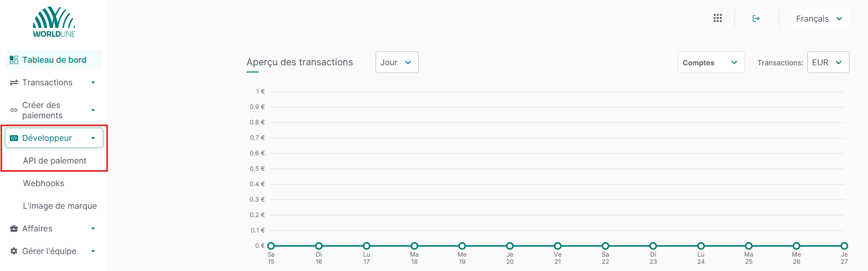Click the Créer des paiements link icon
The height and width of the screenshot is (271, 868).
point(14,110)
